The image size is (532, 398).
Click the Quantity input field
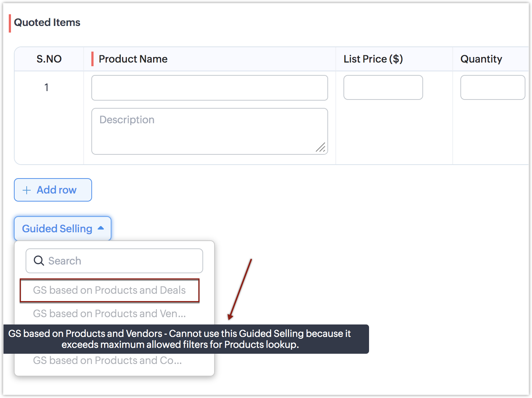(x=492, y=87)
